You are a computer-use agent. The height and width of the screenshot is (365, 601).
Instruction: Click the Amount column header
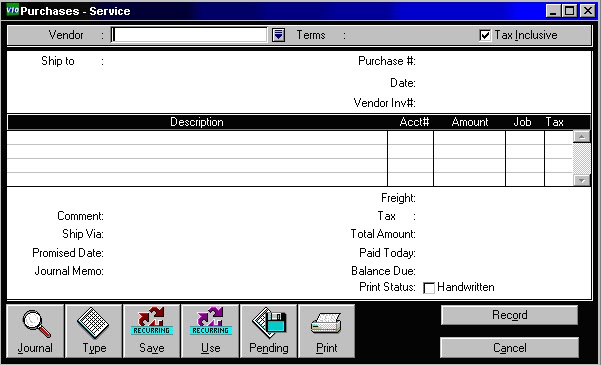[x=470, y=122]
